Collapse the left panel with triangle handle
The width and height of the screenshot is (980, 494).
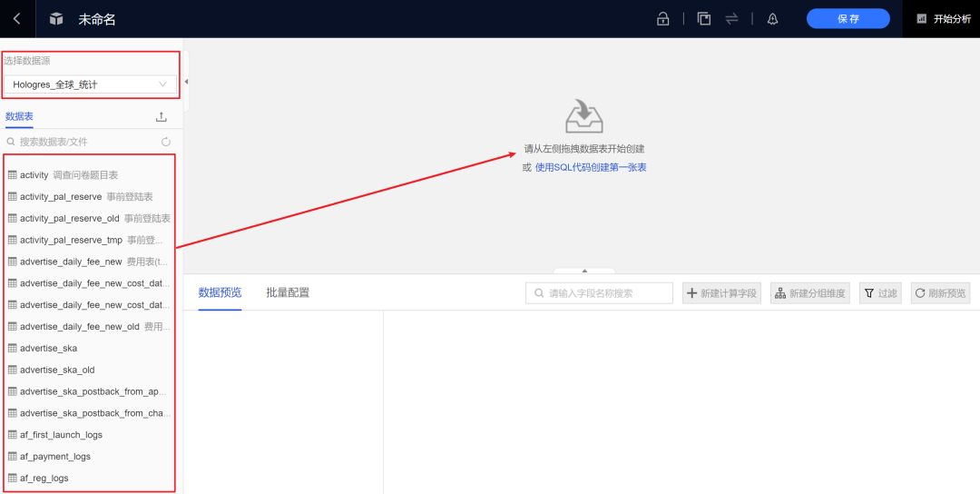186,82
